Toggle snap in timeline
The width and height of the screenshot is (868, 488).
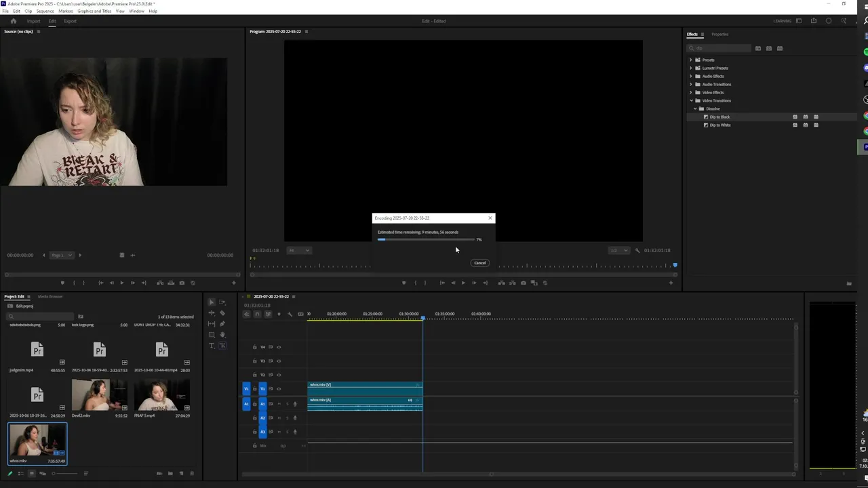[x=257, y=314]
